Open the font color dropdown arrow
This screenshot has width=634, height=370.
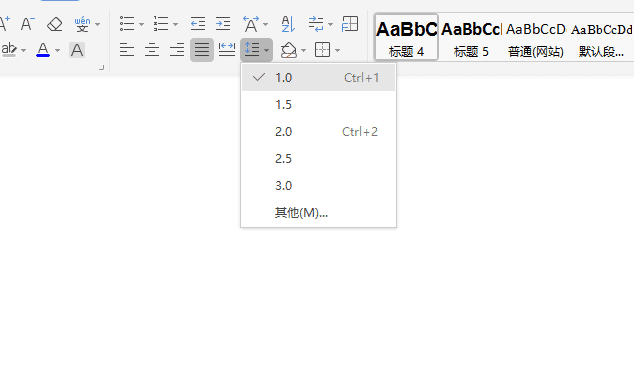(x=57, y=51)
